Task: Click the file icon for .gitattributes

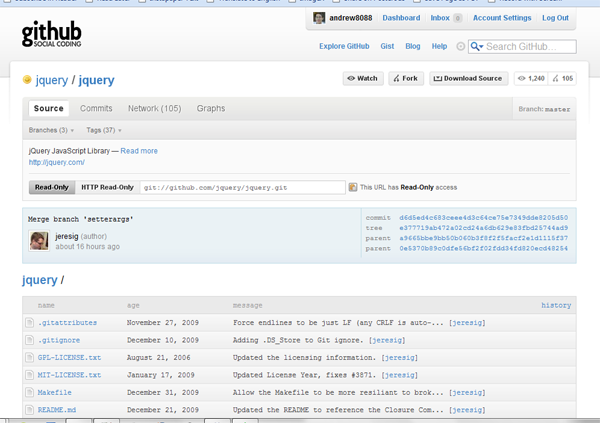Action: tap(29, 323)
